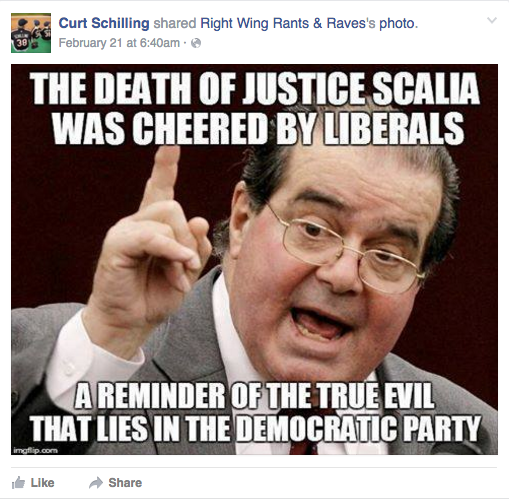Click the Share text button
This screenshot has height=499, width=509.
pyautogui.click(x=125, y=483)
